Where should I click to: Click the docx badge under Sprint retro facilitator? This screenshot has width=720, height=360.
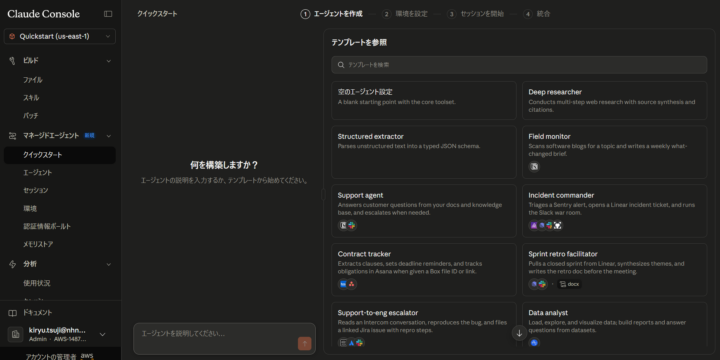(x=569, y=284)
